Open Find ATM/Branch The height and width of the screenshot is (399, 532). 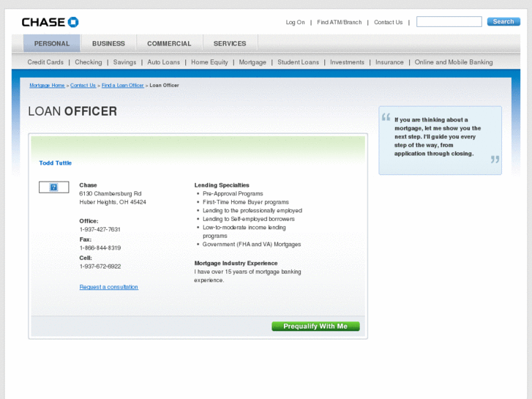click(x=340, y=22)
